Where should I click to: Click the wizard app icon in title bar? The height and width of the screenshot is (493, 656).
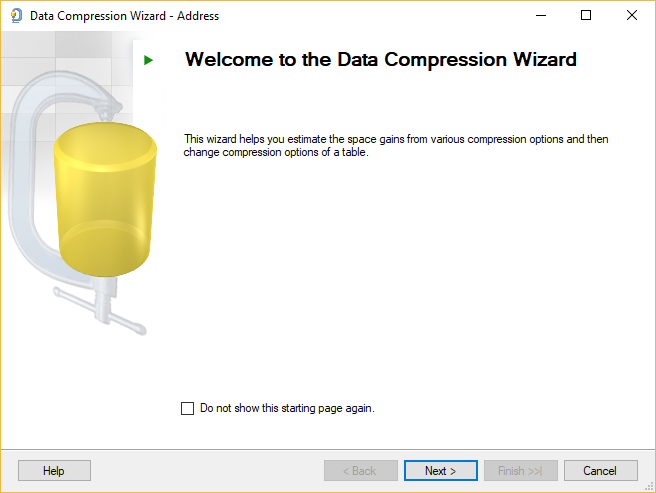15,16
